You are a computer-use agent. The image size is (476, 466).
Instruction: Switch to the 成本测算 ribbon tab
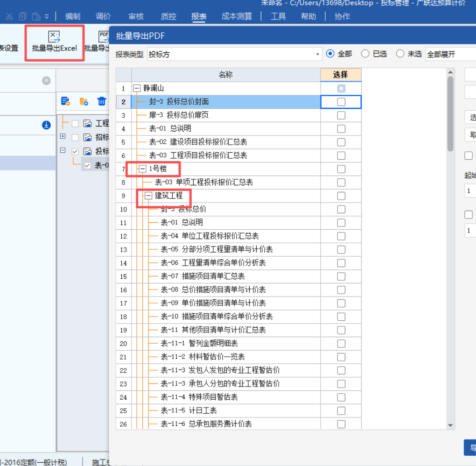click(x=238, y=16)
